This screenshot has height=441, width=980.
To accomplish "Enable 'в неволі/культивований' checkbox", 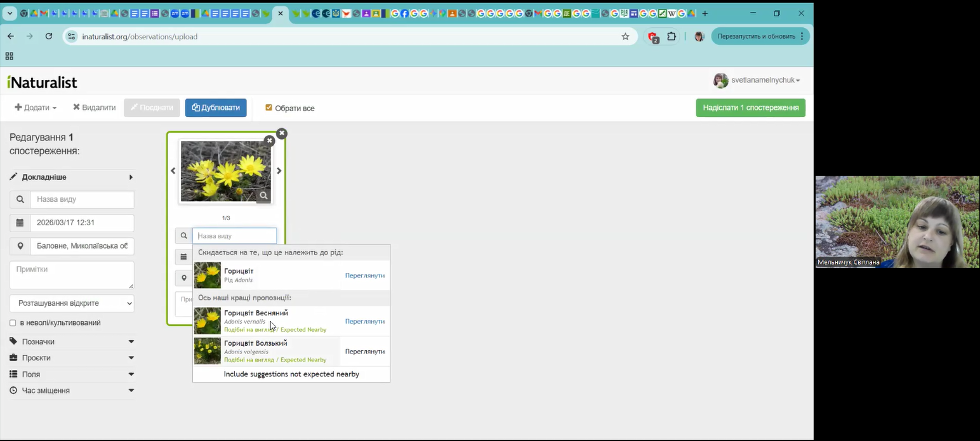I will point(13,323).
